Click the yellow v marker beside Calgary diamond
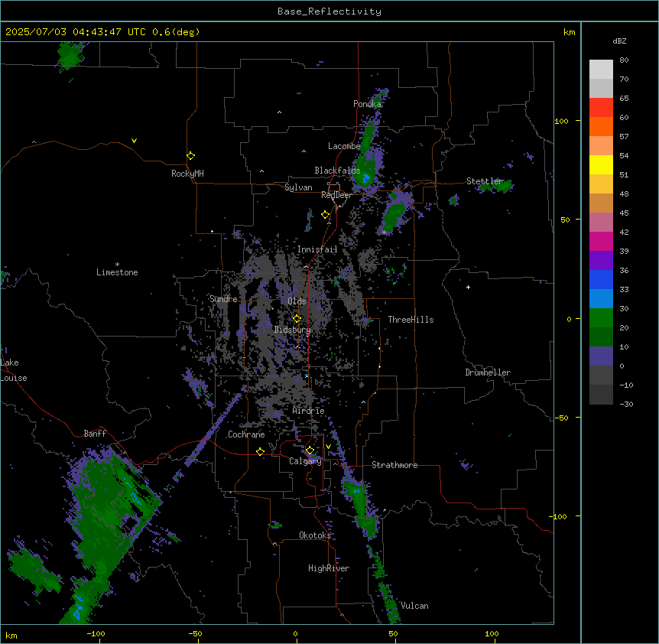659x644 pixels. coord(328,447)
